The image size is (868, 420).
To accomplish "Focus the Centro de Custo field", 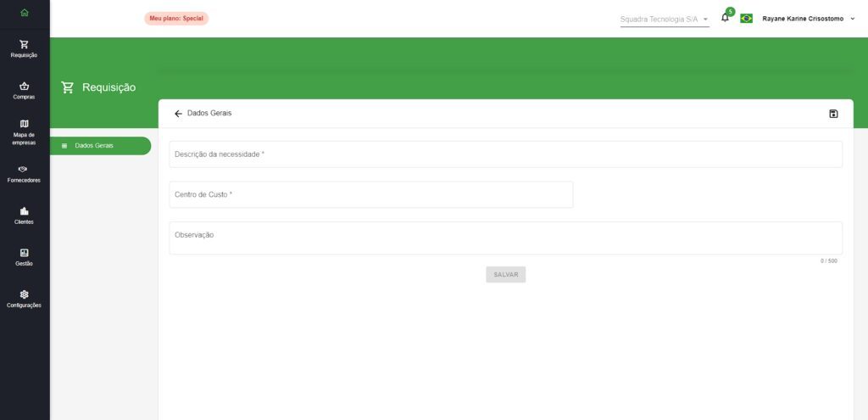I will pyautogui.click(x=371, y=194).
